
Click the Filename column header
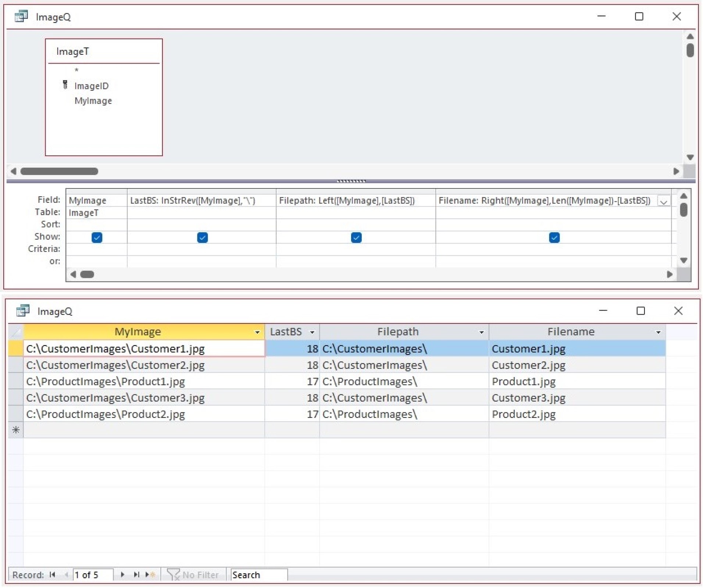coord(570,332)
